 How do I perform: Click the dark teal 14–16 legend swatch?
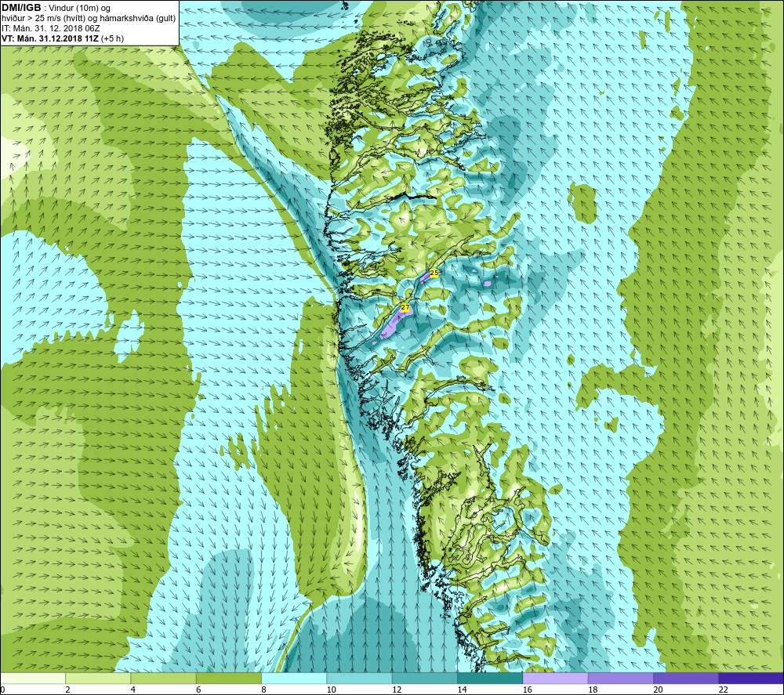coord(490,678)
